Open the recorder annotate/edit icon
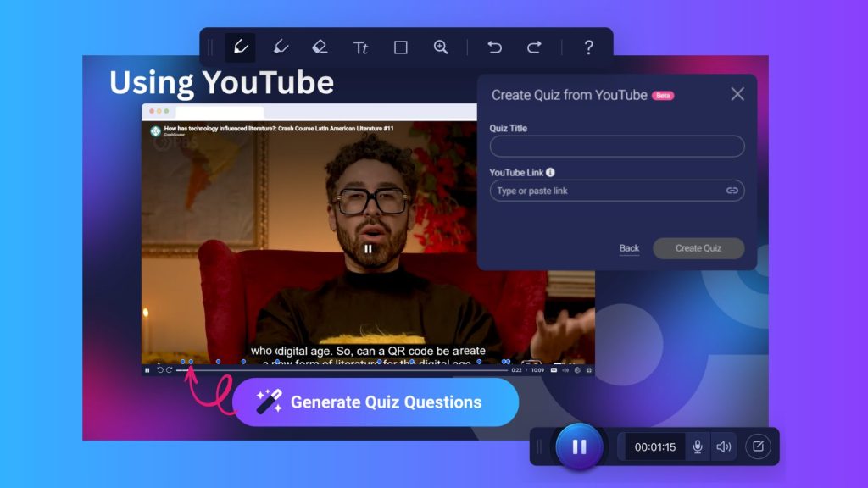 (758, 446)
